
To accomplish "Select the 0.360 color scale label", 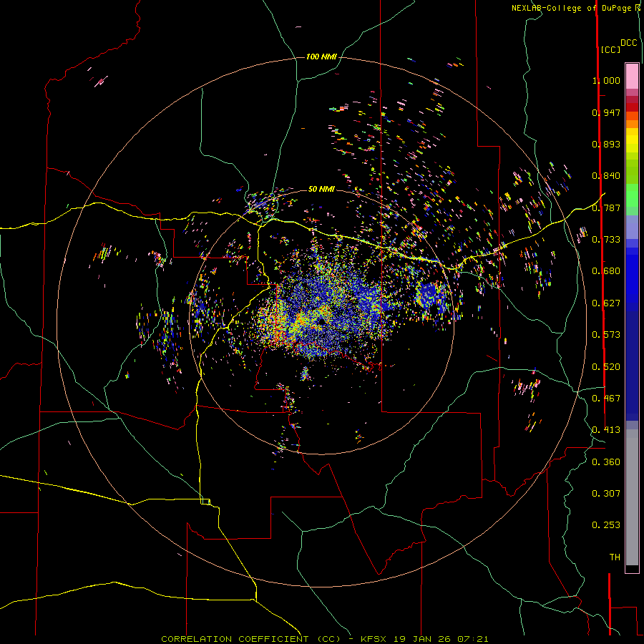I will pos(606,462).
